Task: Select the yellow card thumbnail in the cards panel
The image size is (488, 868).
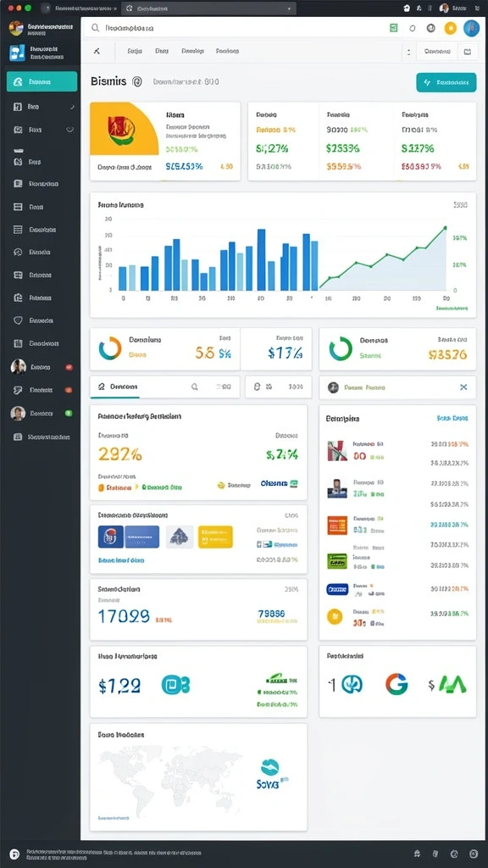Action: pos(215,537)
